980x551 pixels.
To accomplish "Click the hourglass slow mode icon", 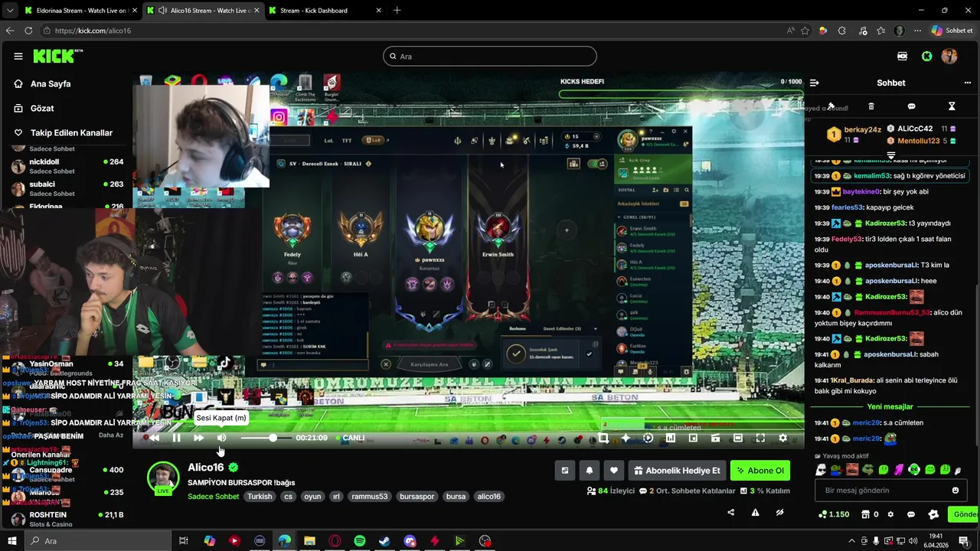I will pos(952,106).
